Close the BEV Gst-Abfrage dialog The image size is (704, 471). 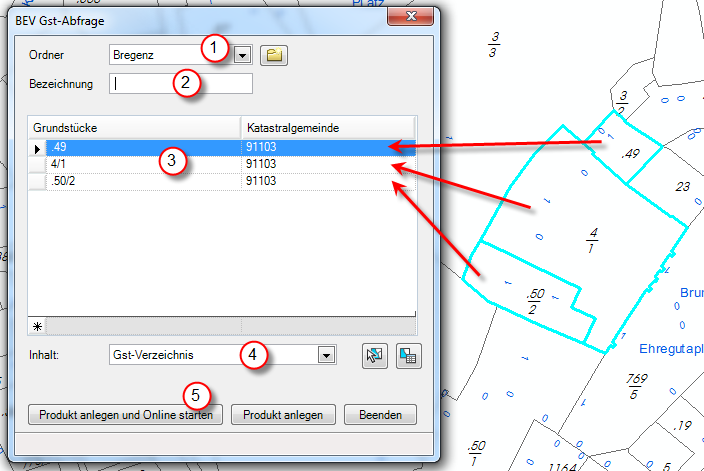tap(411, 18)
